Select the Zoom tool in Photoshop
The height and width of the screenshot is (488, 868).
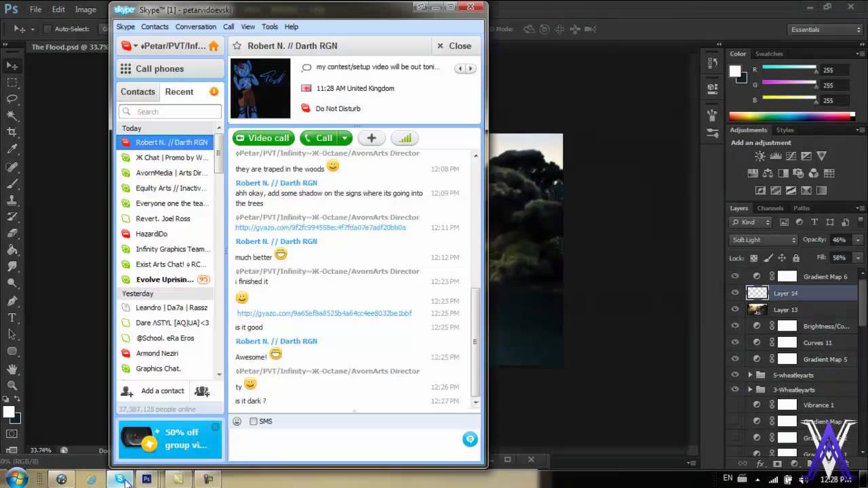tap(12, 384)
